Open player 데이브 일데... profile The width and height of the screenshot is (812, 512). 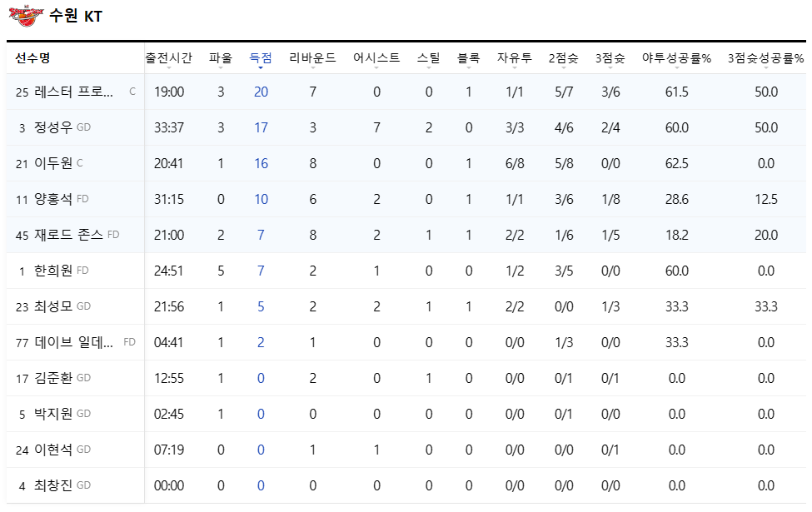click(x=73, y=342)
